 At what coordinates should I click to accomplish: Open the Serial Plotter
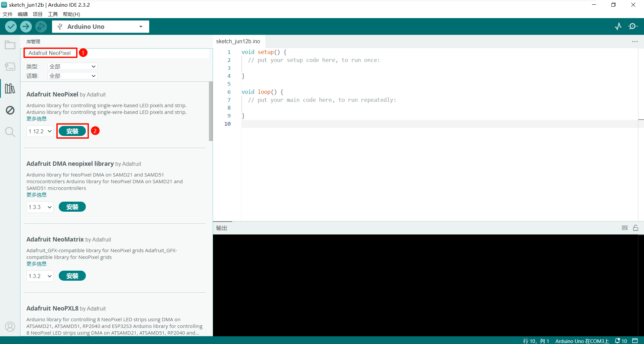(x=618, y=26)
